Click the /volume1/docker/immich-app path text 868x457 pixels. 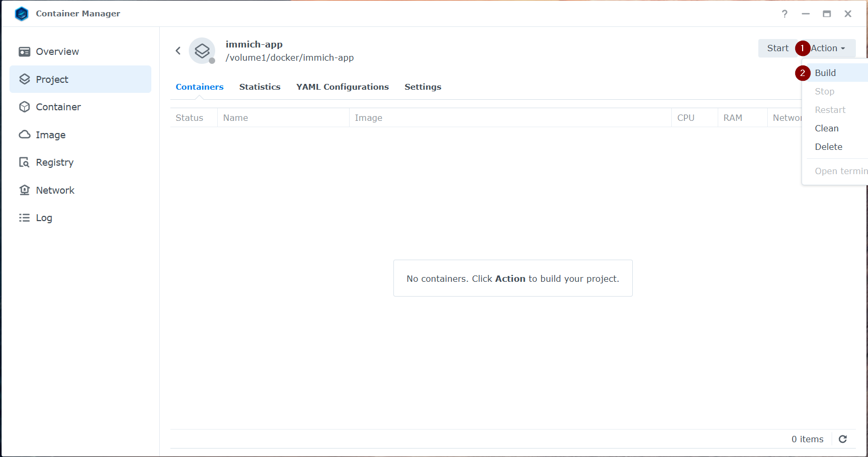[290, 58]
